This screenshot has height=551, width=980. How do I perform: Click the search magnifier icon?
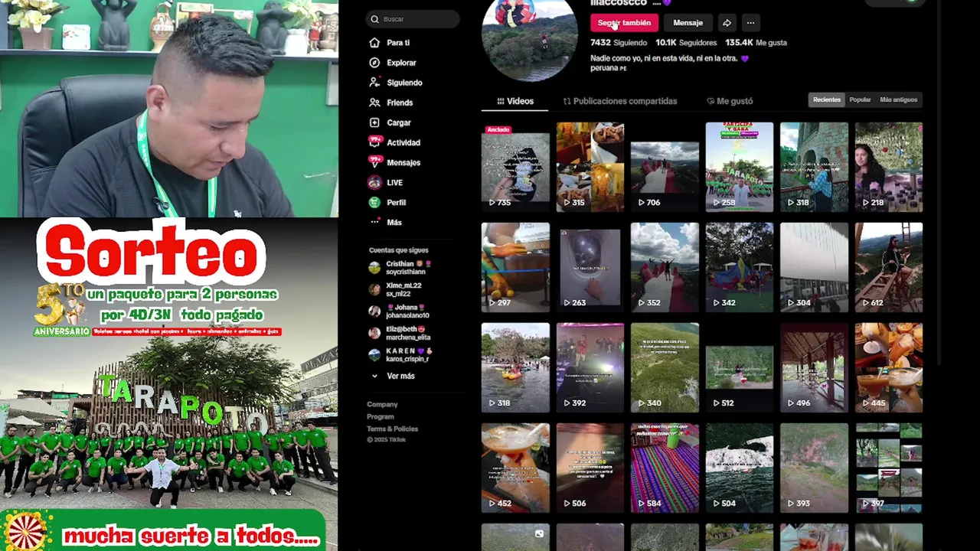374,19
